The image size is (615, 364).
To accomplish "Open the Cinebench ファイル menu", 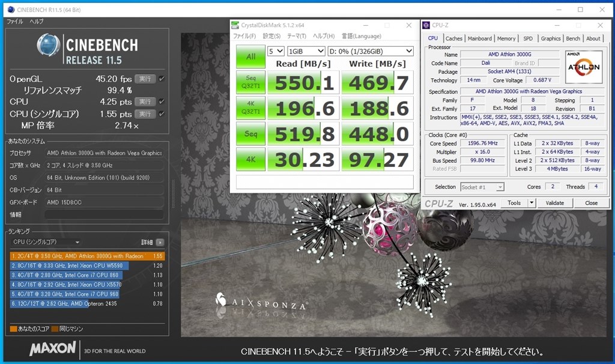I will 15,22.
